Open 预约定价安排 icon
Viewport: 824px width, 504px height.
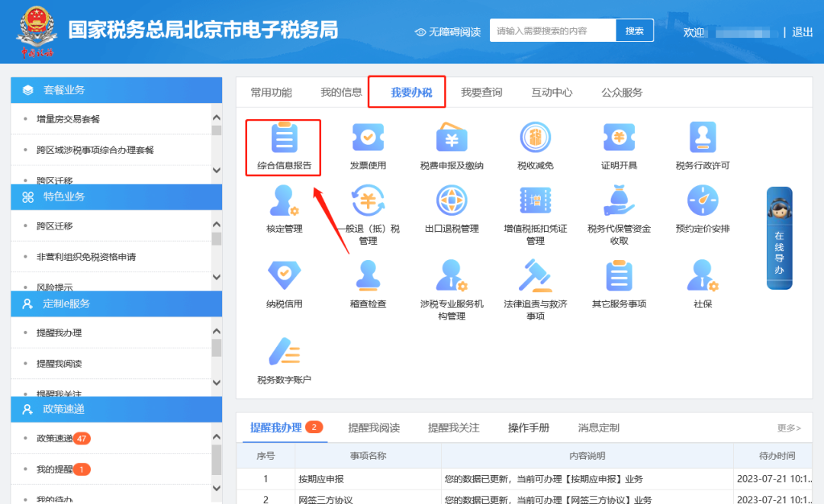(703, 201)
